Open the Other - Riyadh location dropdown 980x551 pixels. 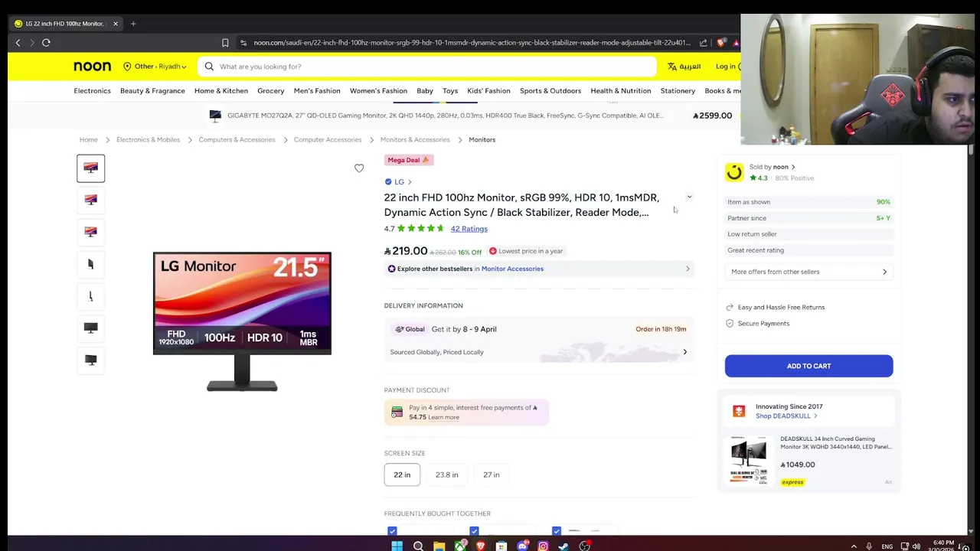click(x=155, y=67)
